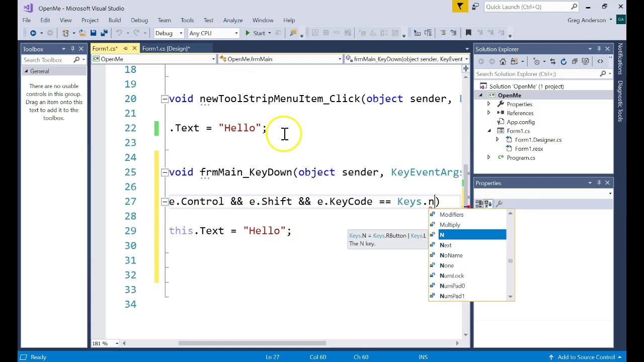Click the feedback notification flag icon

460,7
